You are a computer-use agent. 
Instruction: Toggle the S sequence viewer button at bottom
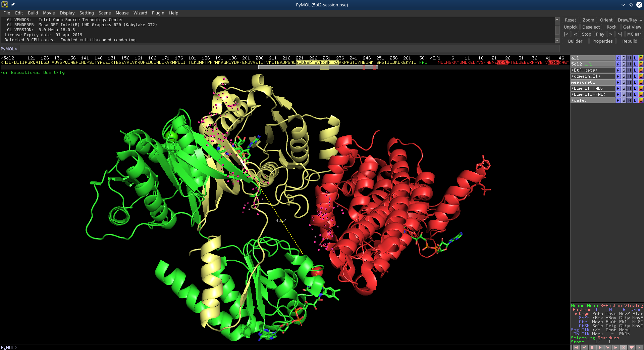pyautogui.click(x=623, y=348)
